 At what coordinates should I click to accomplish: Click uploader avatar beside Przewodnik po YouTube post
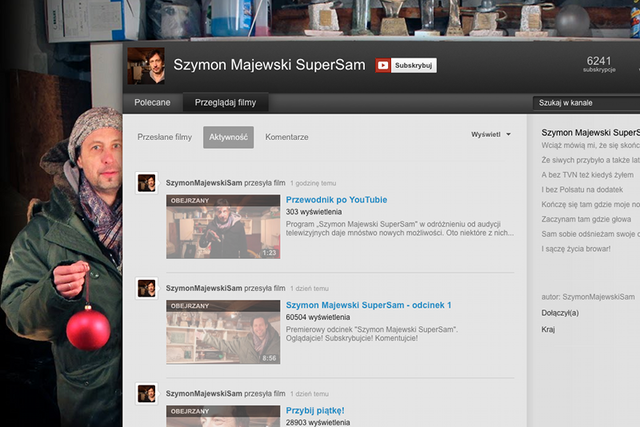(x=147, y=183)
